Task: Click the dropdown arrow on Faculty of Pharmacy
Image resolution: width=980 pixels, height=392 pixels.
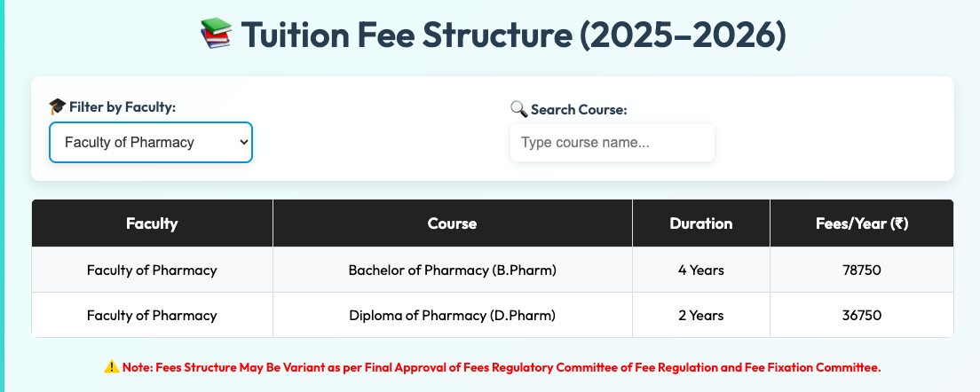Action: (244, 142)
